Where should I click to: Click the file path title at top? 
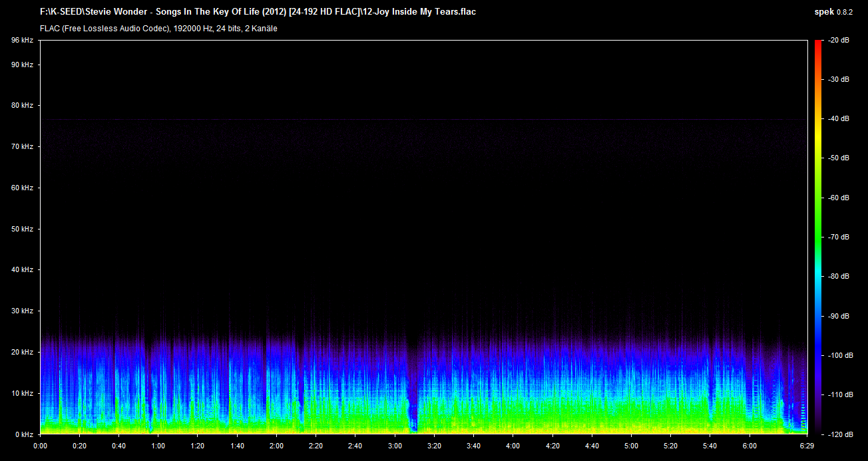coord(258,11)
